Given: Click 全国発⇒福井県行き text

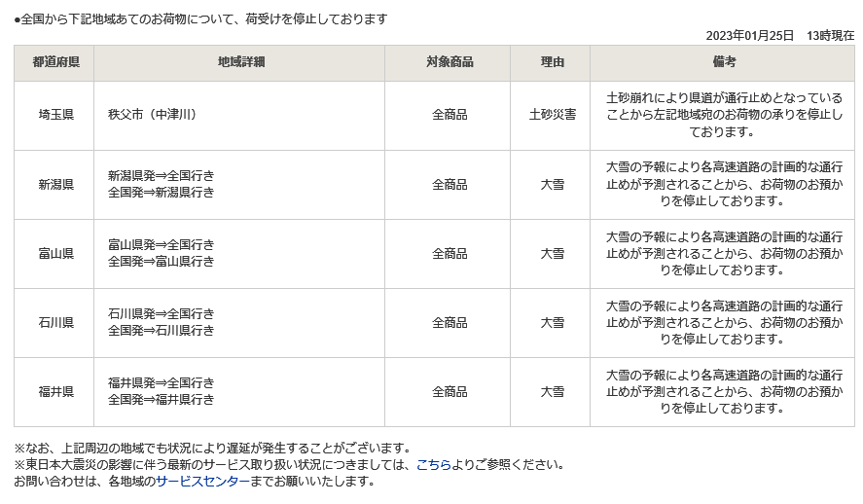Looking at the screenshot, I should coord(161,400).
